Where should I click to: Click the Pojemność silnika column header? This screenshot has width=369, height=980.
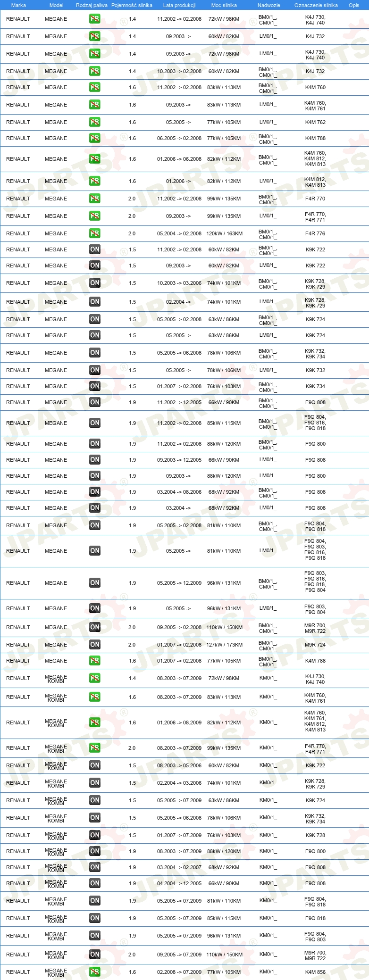(x=132, y=5)
